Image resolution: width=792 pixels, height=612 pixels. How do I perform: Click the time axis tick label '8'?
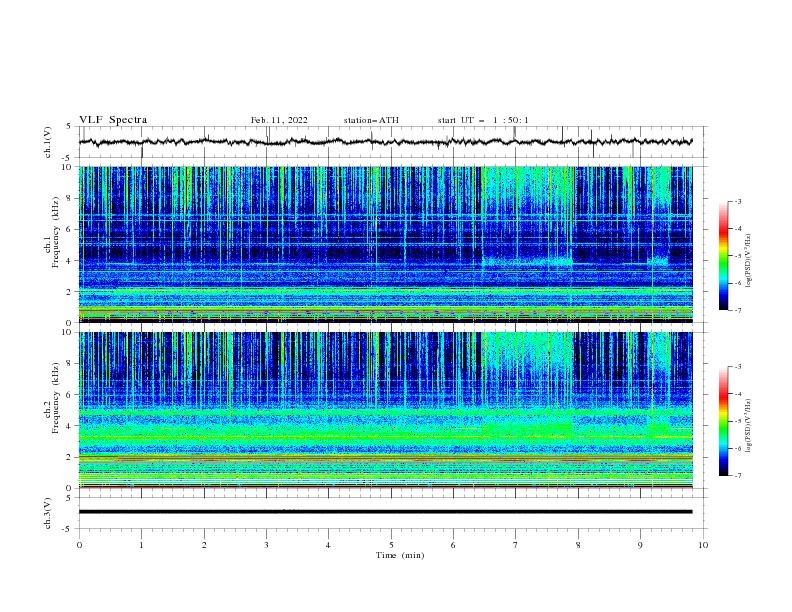pos(578,545)
